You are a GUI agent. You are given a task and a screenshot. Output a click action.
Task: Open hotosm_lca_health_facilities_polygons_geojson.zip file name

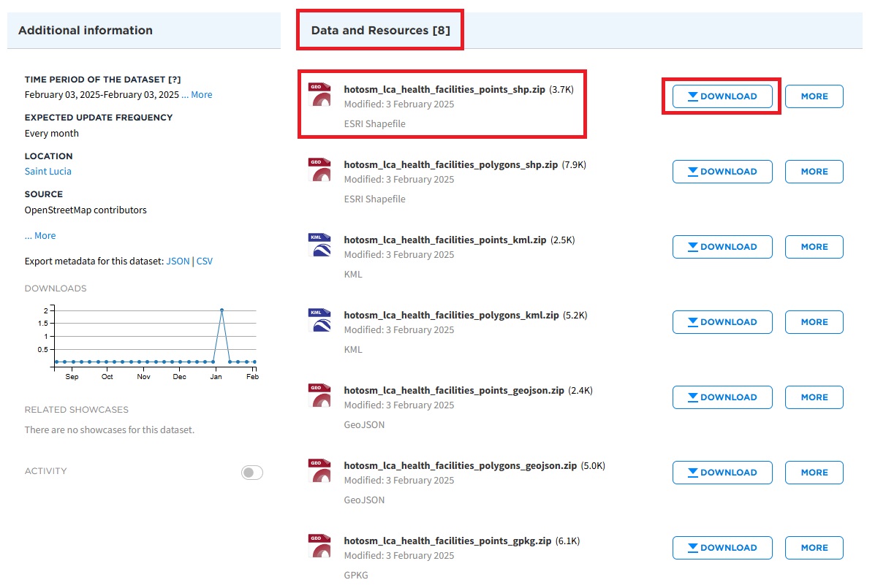(461, 466)
